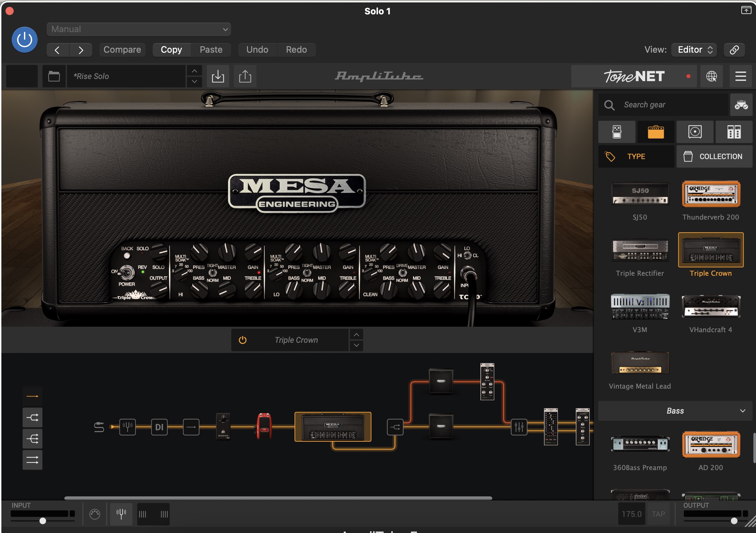This screenshot has width=756, height=533.
Task: Go to next preset arrow
Action: 81,50
